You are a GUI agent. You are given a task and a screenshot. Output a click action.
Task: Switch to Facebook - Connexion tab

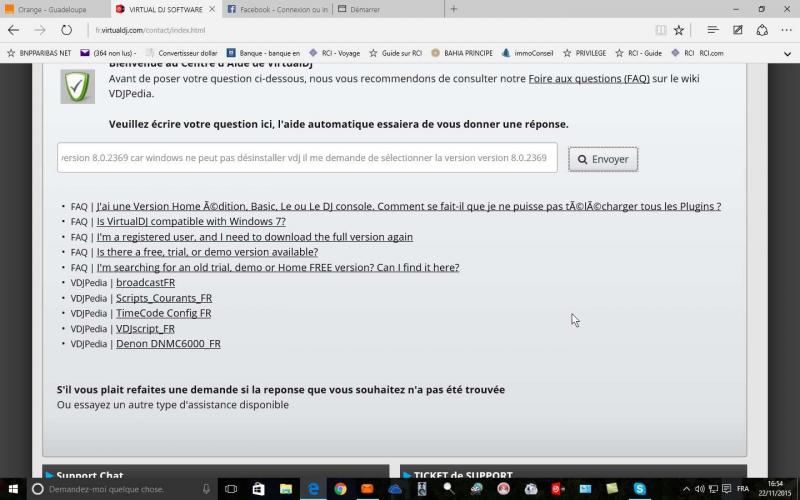click(277, 9)
